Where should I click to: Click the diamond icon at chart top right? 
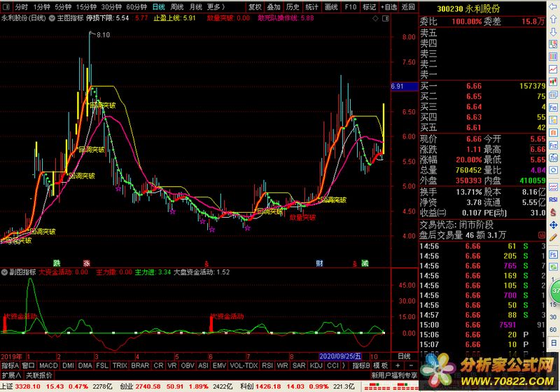[x=375, y=18]
